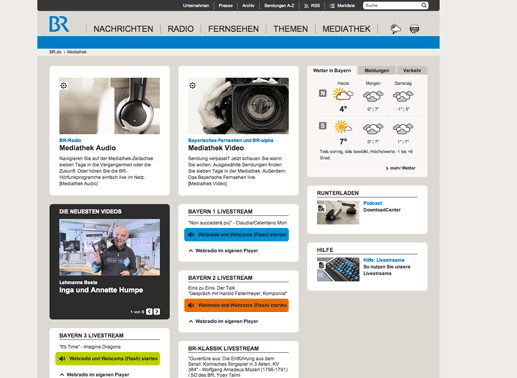The width and height of the screenshot is (517, 378).
Task: Start Bayern 1 blue Webradio button
Action: click(236, 235)
